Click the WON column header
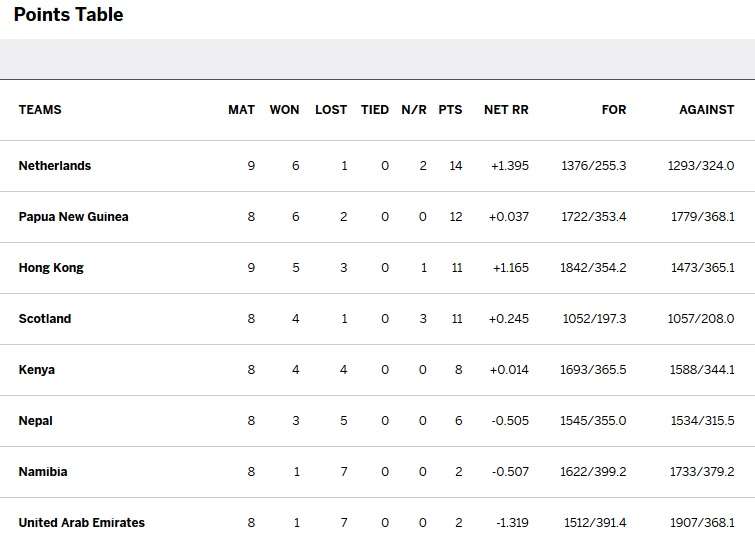 (x=284, y=110)
